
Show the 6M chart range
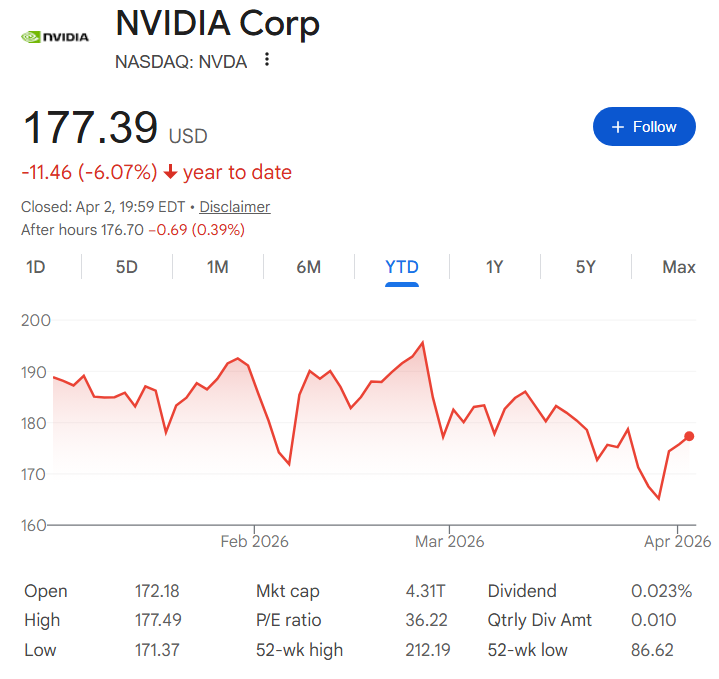pyautogui.click(x=308, y=267)
